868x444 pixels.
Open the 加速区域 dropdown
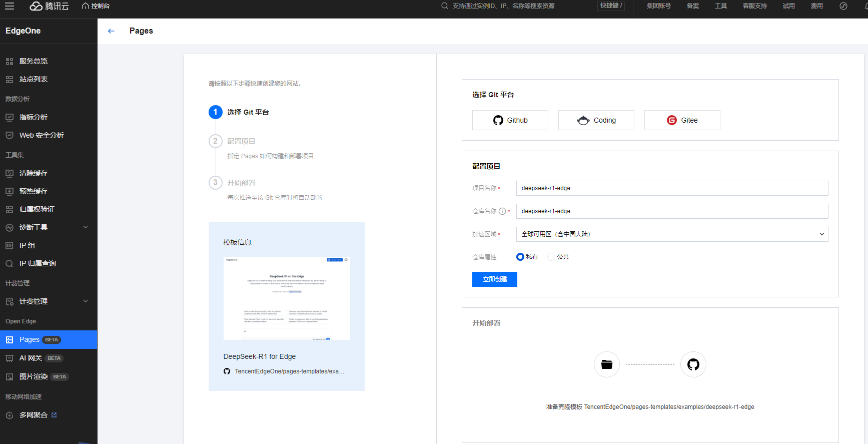[x=672, y=234]
